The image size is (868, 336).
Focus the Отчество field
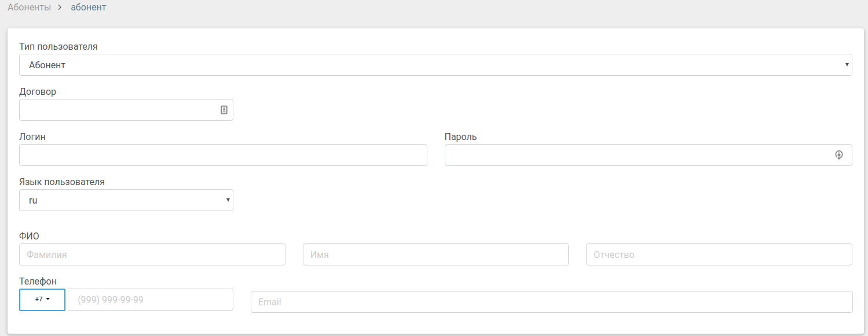click(x=719, y=254)
